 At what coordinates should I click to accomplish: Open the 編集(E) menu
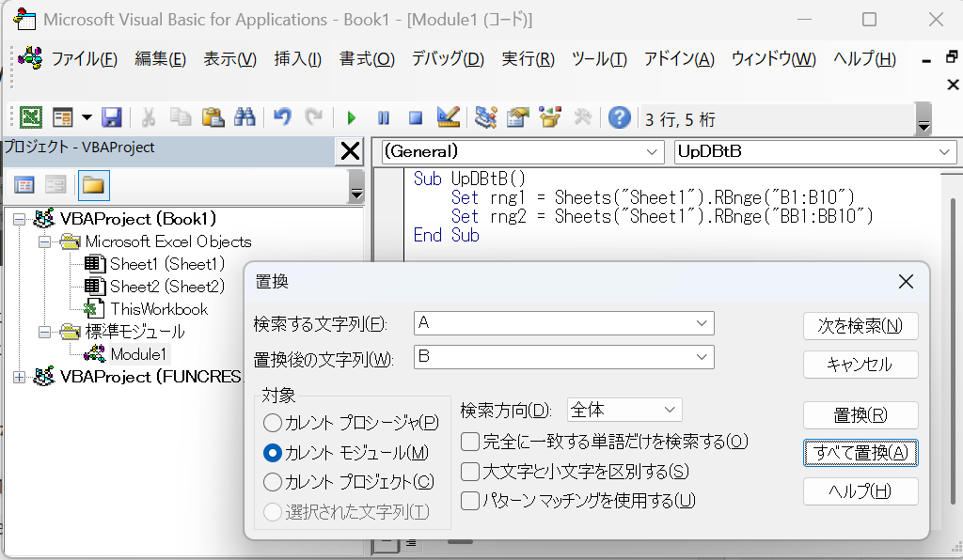[160, 59]
